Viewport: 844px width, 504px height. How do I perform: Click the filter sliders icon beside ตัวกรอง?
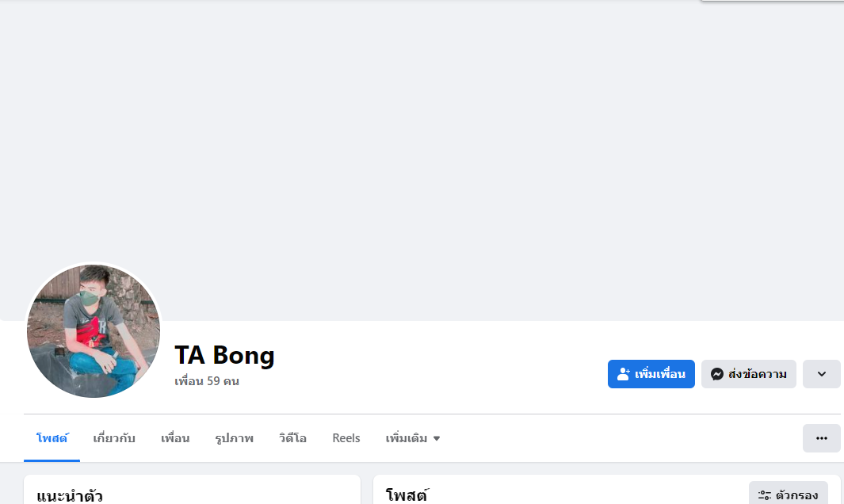click(x=765, y=495)
